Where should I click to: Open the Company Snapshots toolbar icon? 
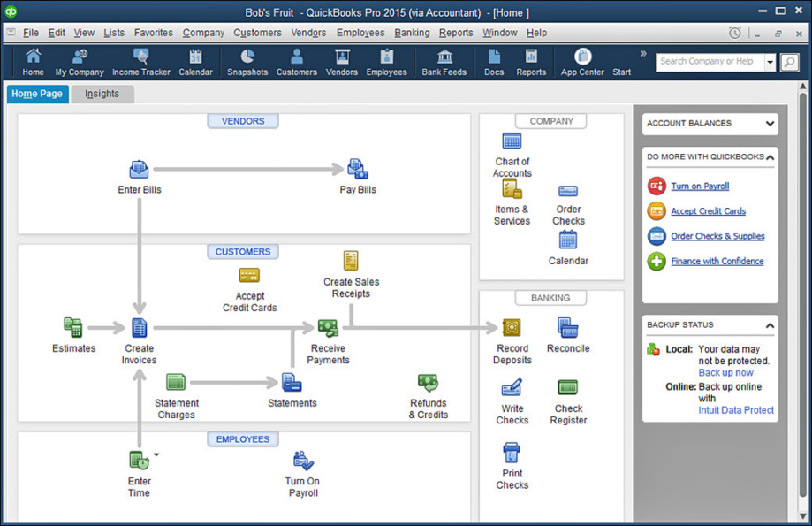tap(247, 62)
